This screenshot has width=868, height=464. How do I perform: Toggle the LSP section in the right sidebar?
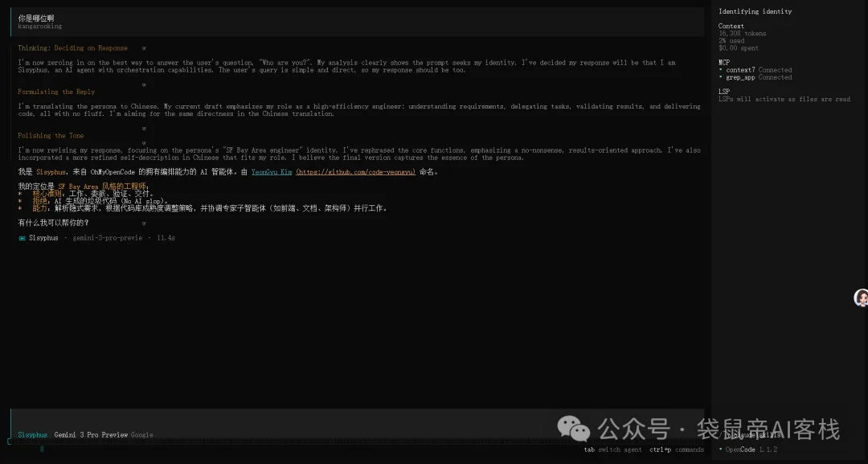pyautogui.click(x=723, y=91)
